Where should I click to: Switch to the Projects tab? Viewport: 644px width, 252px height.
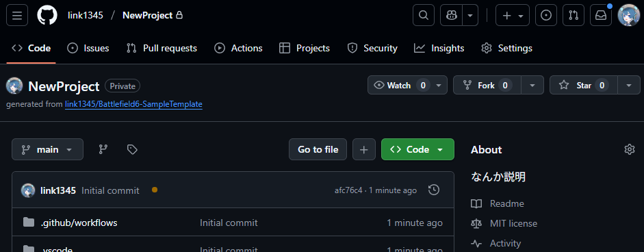click(x=305, y=48)
